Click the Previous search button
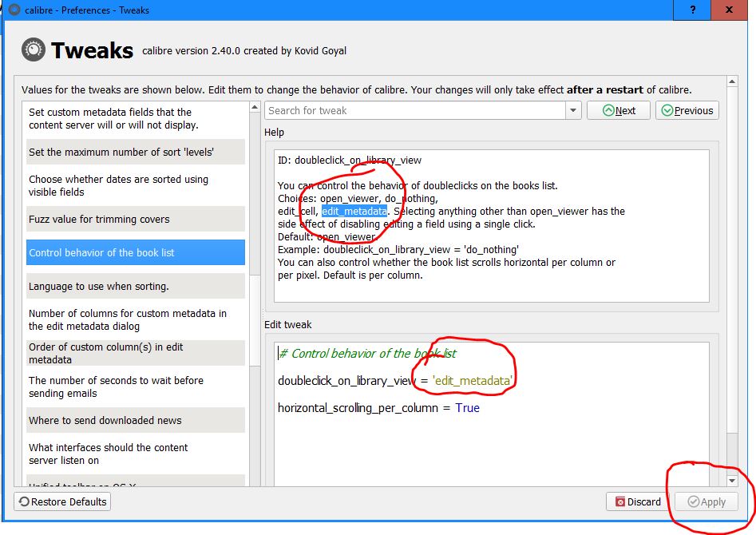756x535 pixels. 687,110
